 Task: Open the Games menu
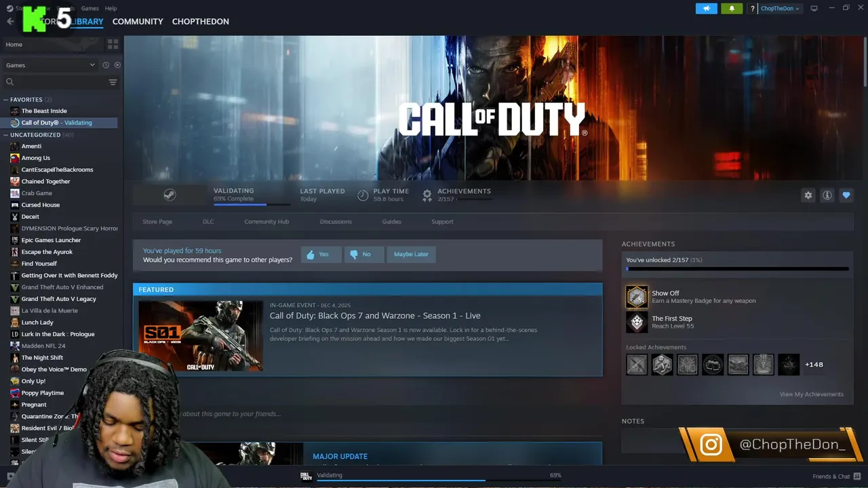point(90,8)
